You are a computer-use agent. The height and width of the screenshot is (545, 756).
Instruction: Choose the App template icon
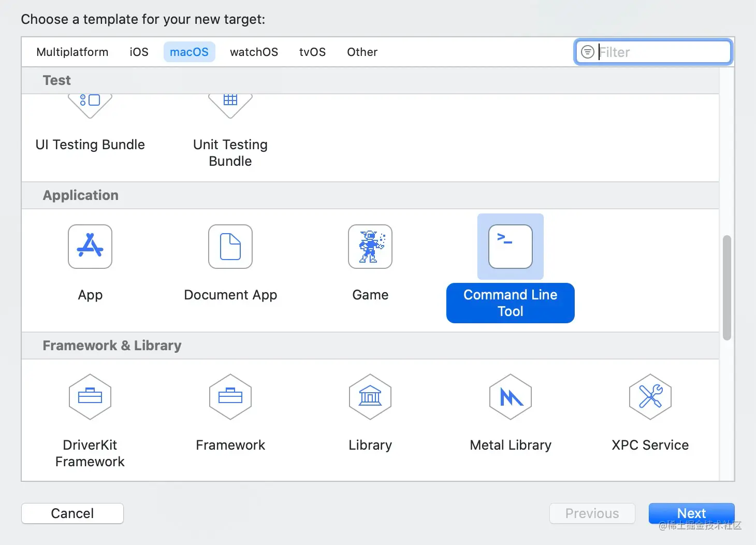tap(90, 247)
